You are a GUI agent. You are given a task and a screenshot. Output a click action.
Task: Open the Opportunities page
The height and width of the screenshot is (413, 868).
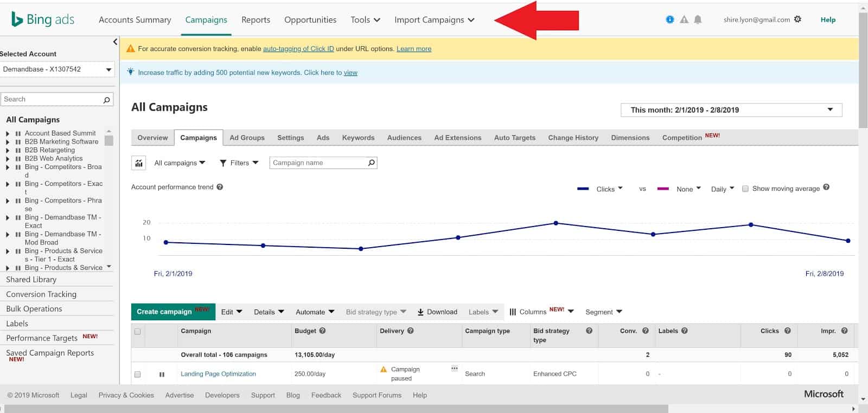pos(310,20)
